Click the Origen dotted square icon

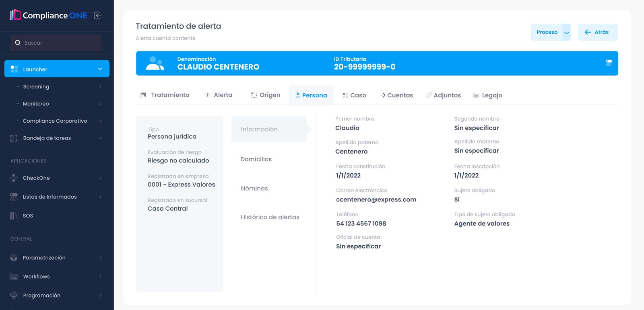tap(254, 95)
